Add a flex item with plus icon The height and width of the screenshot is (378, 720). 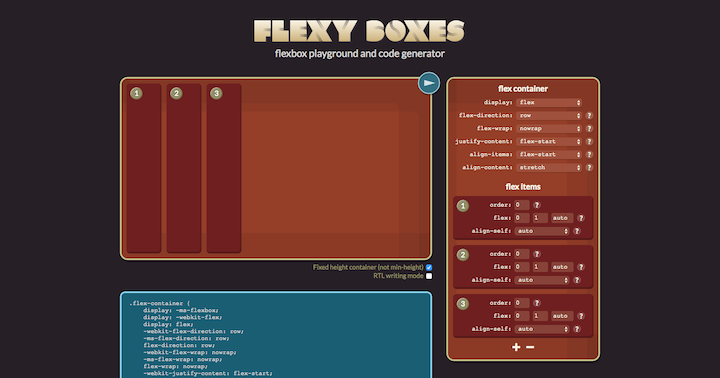tap(516, 347)
